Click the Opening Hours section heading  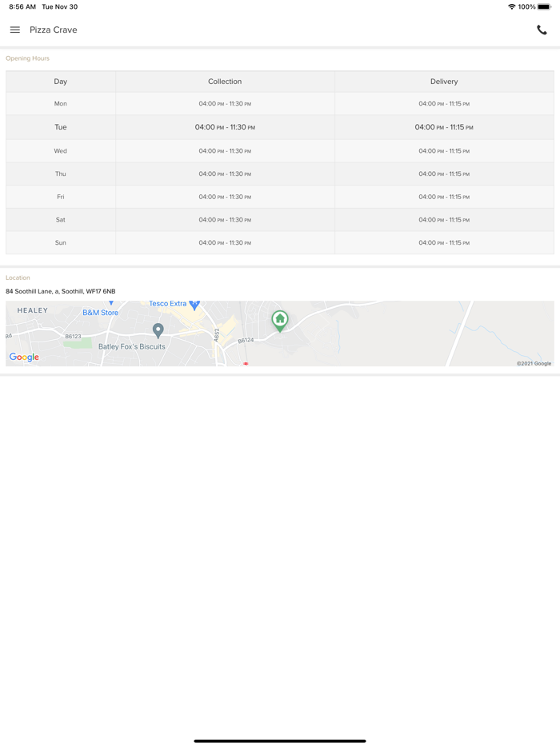(28, 58)
